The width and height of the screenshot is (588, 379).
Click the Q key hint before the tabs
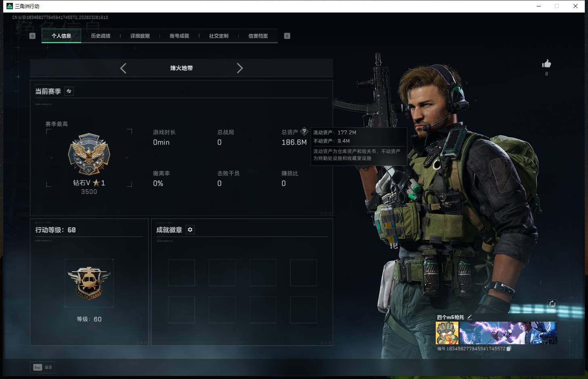tap(32, 36)
